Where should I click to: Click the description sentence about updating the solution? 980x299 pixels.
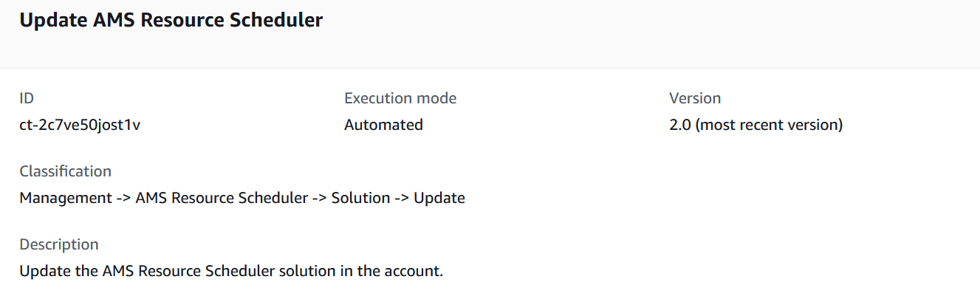click(x=230, y=271)
